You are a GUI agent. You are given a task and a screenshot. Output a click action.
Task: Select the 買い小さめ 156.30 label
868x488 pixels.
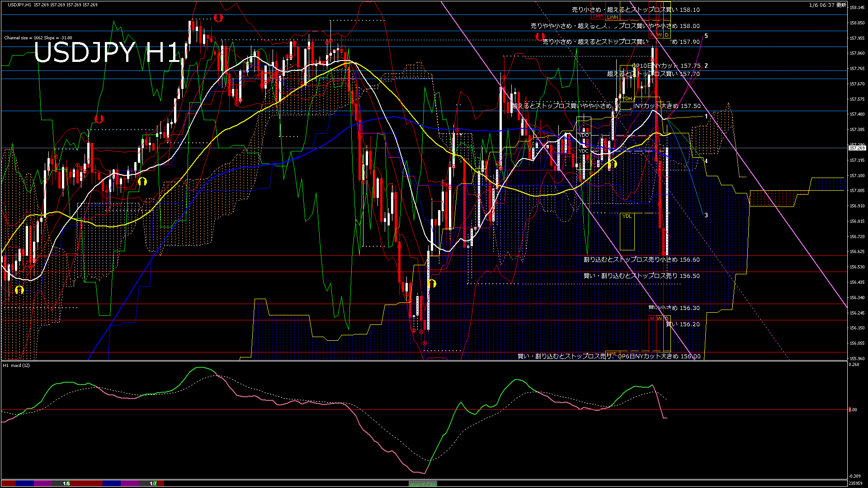point(674,308)
